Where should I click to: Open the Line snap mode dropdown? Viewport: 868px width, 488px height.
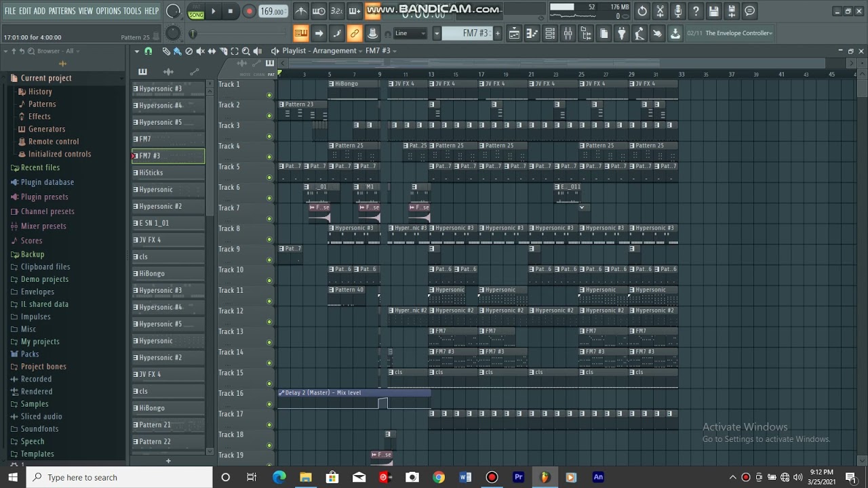pyautogui.click(x=410, y=33)
